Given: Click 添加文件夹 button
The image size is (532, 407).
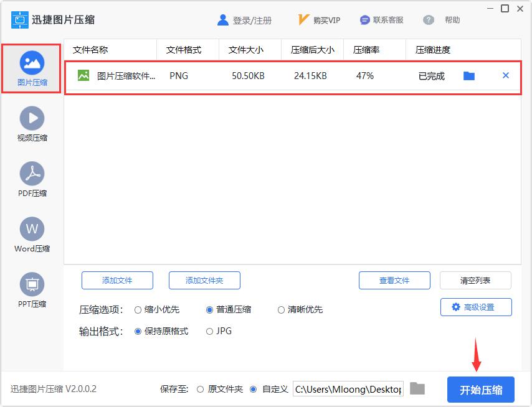Looking at the screenshot, I should click(x=204, y=281).
